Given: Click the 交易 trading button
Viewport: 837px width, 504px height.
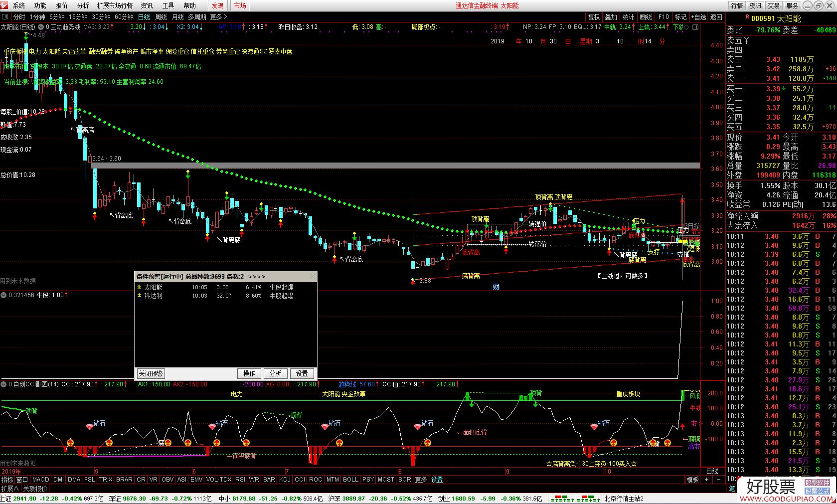Looking at the screenshot, I should tap(774, 5).
